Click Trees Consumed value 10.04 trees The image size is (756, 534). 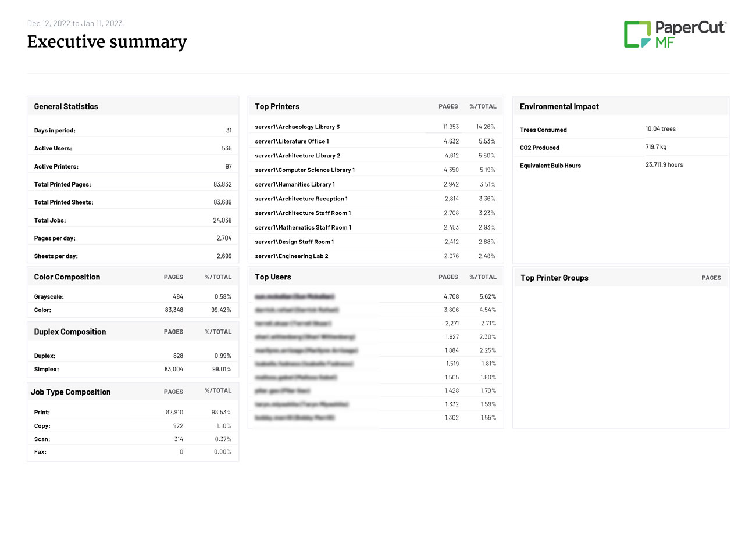[661, 129]
